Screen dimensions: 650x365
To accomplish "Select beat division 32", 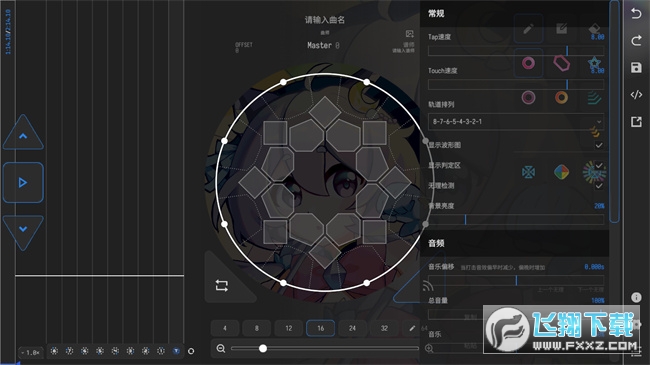I will 384,328.
